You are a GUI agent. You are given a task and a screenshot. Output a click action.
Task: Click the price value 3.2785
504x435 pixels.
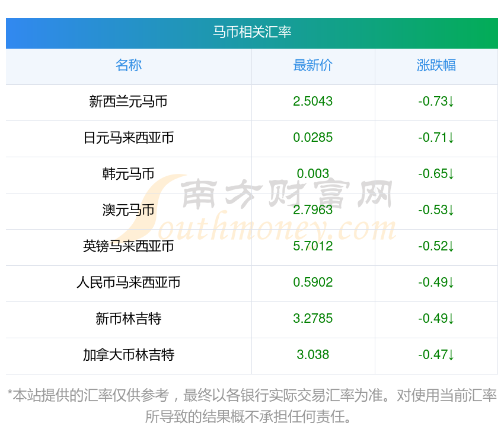pyautogui.click(x=312, y=319)
